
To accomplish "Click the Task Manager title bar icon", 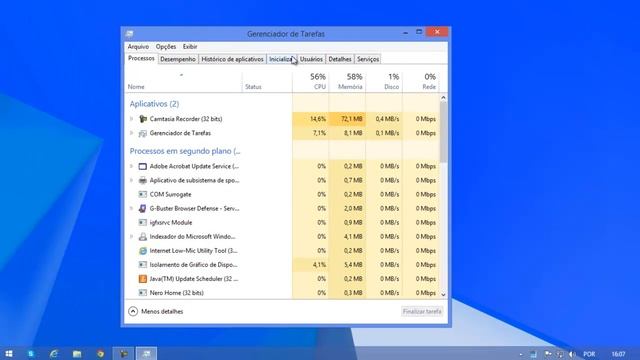I will point(129,33).
